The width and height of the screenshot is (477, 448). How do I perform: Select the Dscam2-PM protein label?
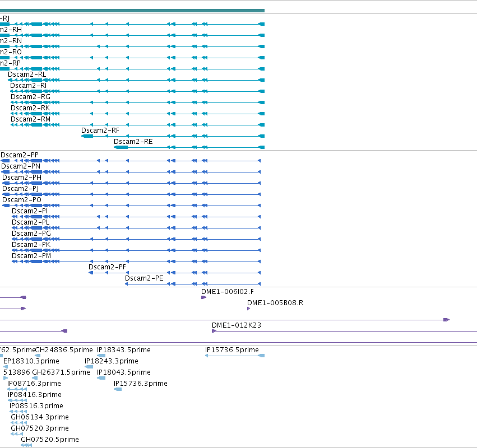pyautogui.click(x=31, y=256)
